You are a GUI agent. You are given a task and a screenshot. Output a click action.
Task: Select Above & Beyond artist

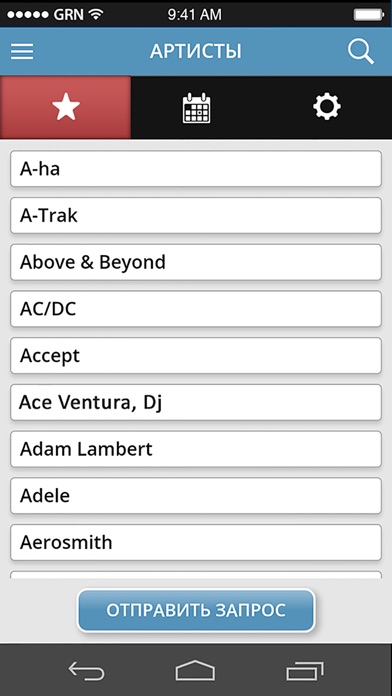click(196, 262)
